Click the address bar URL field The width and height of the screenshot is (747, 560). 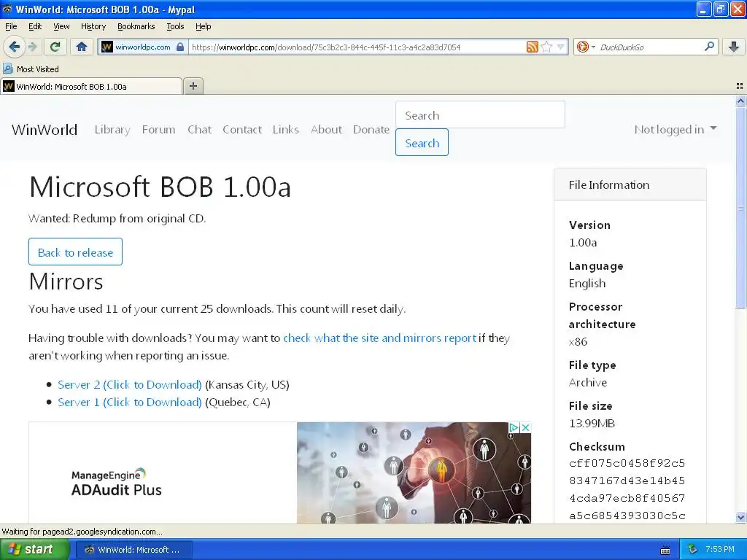[x=356, y=47]
